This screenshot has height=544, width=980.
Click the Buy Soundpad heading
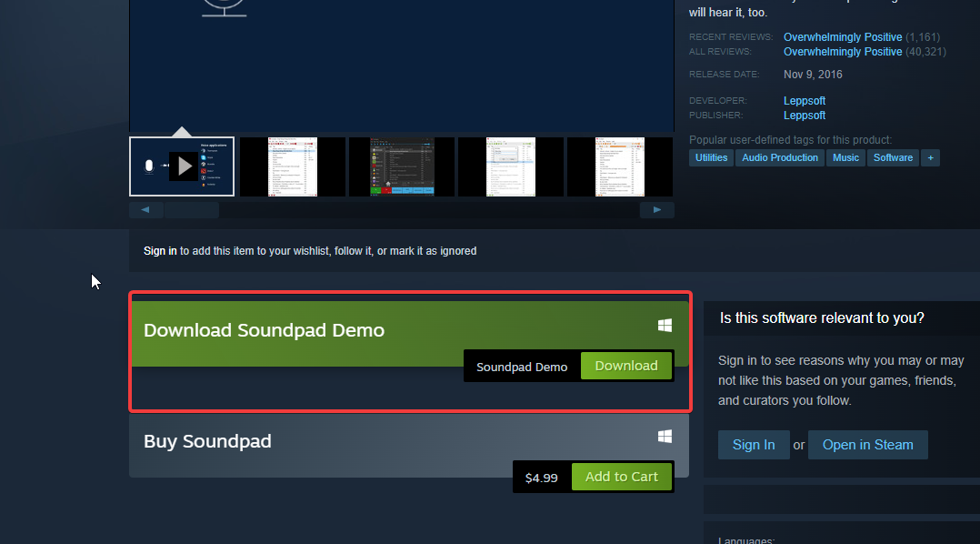pos(207,441)
